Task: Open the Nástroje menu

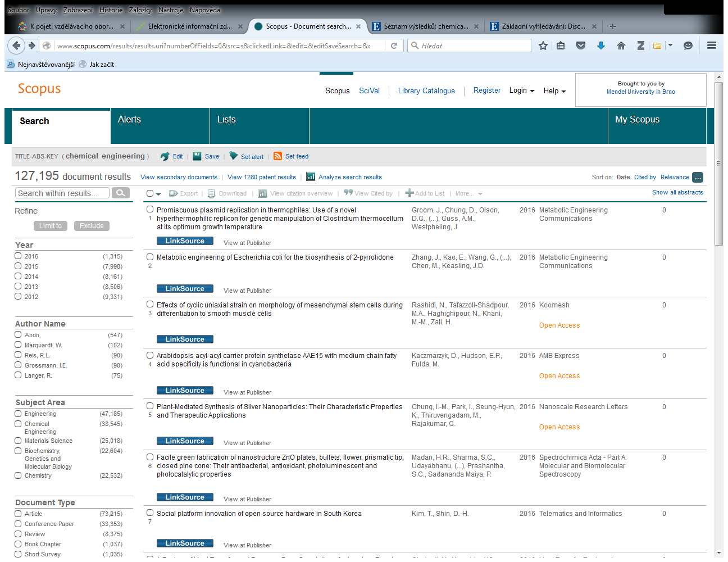Action: (171, 10)
